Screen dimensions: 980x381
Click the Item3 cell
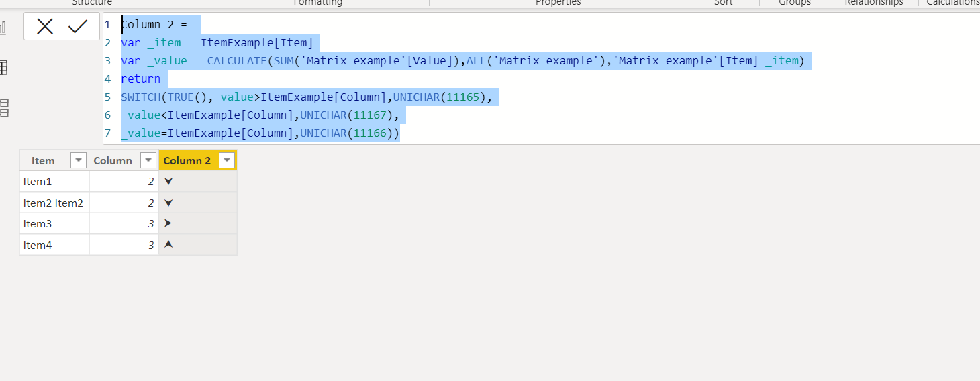click(x=54, y=223)
